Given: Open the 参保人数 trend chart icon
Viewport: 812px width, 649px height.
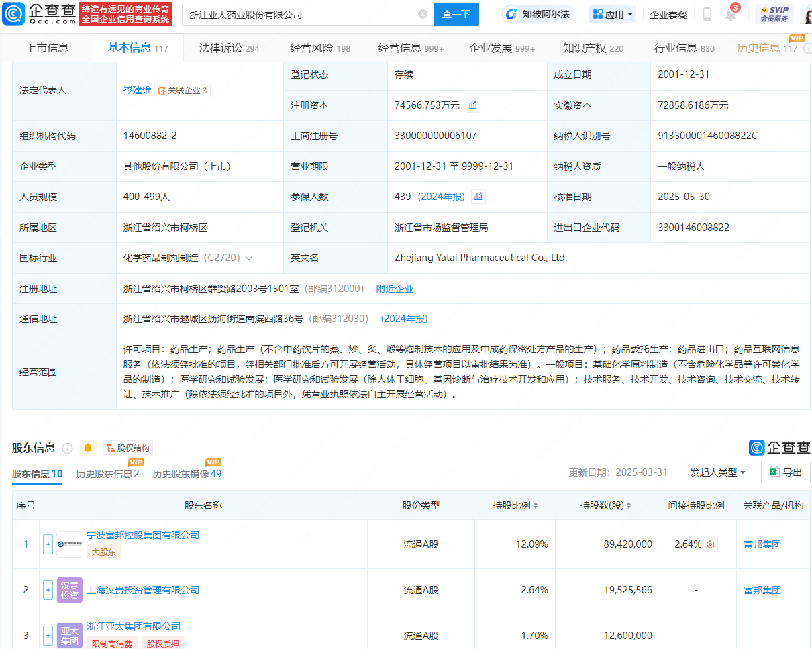Looking at the screenshot, I should 478,197.
